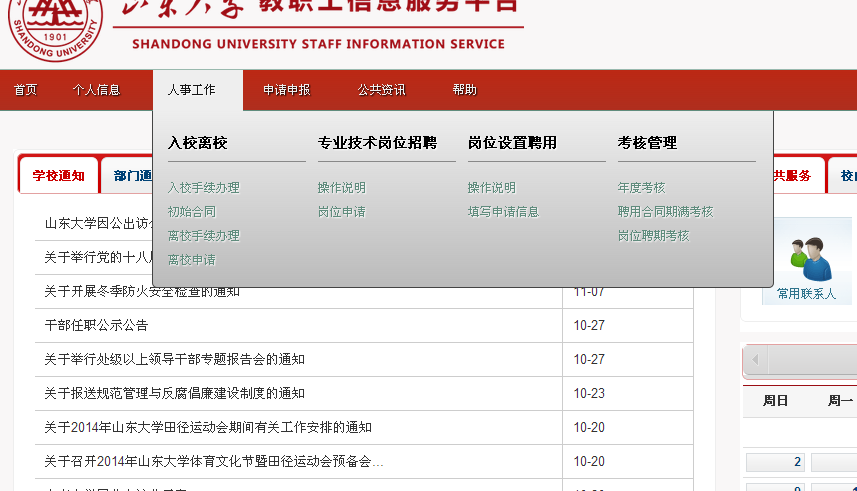The width and height of the screenshot is (857, 491).
Task: Select 离校手续办理 in the submenu
Action: coord(203,236)
